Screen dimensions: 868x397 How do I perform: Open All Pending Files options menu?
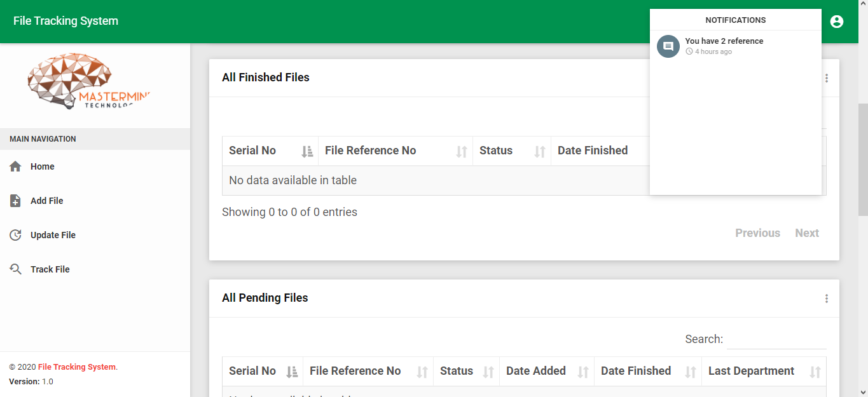point(827,299)
